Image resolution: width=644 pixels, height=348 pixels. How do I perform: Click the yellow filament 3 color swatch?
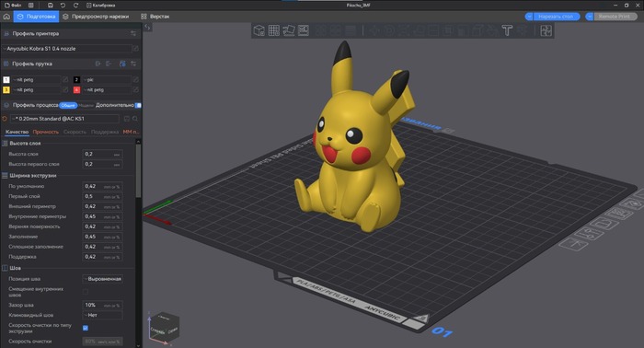point(6,89)
